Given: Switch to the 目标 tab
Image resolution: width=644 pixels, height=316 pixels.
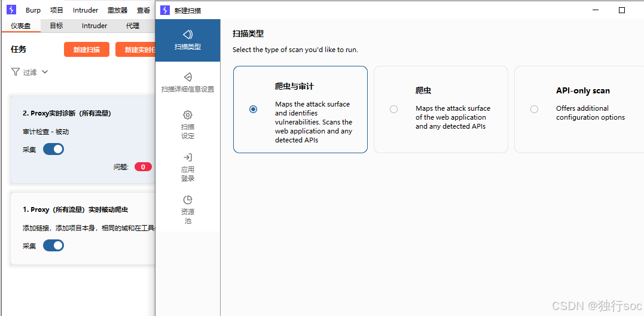Looking at the screenshot, I should (x=56, y=26).
